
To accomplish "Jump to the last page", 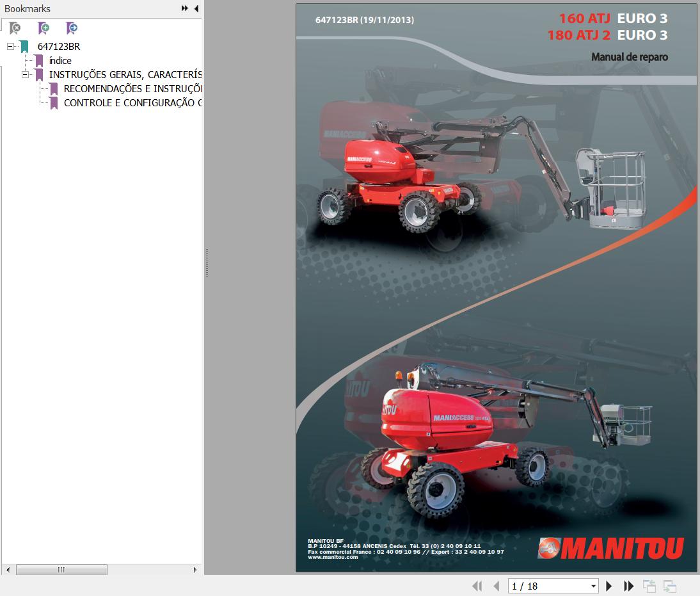I will [628, 586].
